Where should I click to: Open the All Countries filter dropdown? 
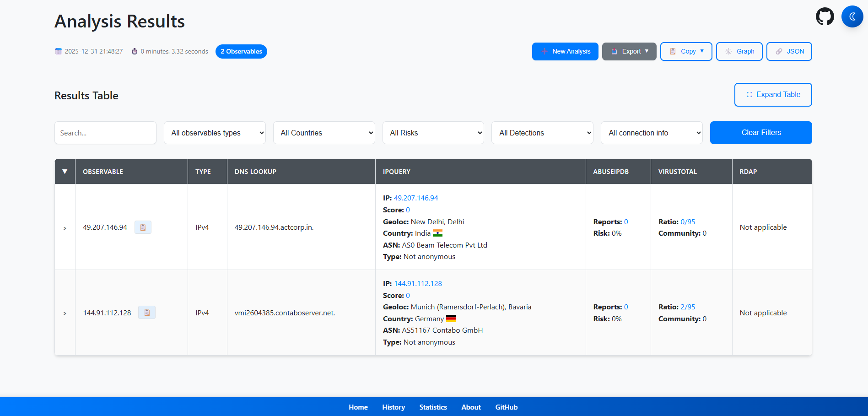pos(324,133)
